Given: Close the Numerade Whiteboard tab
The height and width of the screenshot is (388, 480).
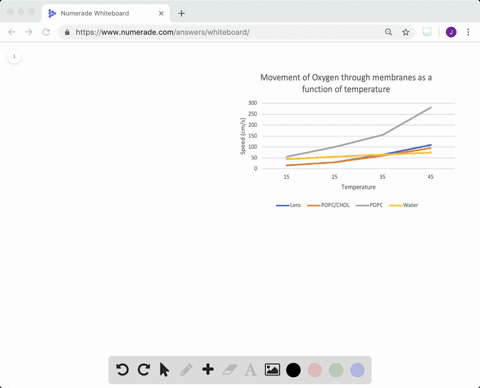Looking at the screenshot, I should click(161, 13).
